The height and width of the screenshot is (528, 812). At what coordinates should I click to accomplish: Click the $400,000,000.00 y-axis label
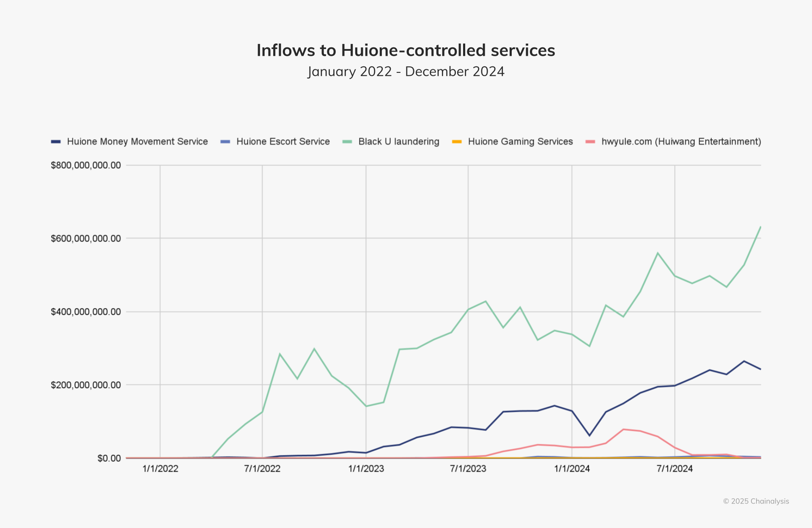pos(86,312)
